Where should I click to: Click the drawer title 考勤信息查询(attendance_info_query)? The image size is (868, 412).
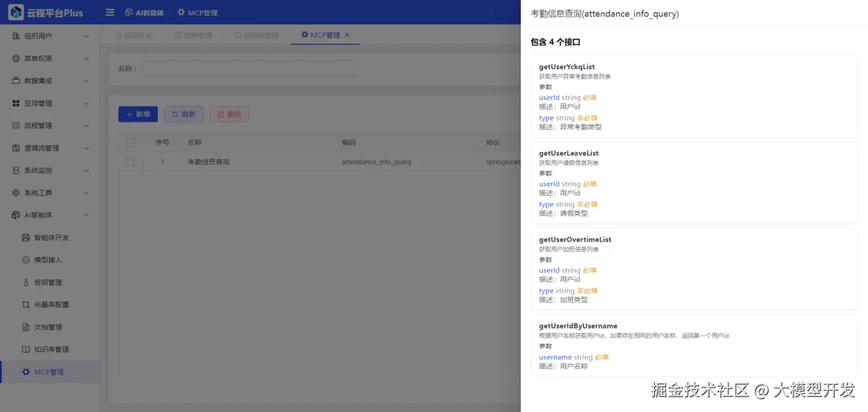tap(604, 14)
